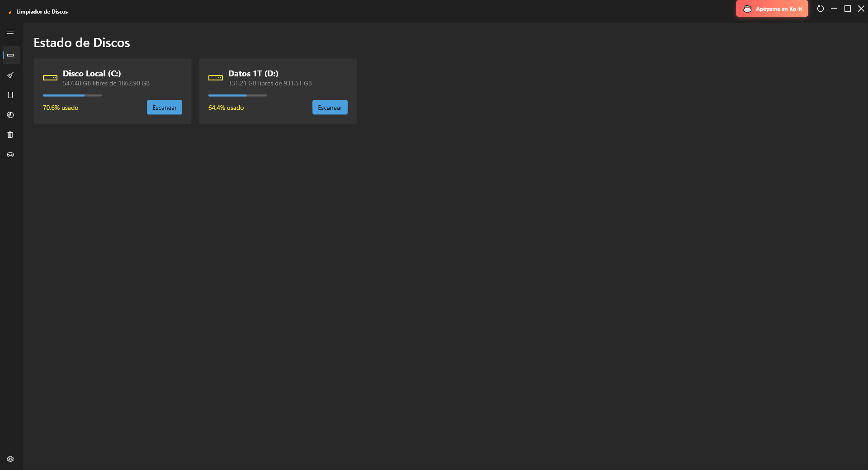Click the drive icon on the Disco Local card
The width and height of the screenshot is (868, 470).
[x=50, y=77]
